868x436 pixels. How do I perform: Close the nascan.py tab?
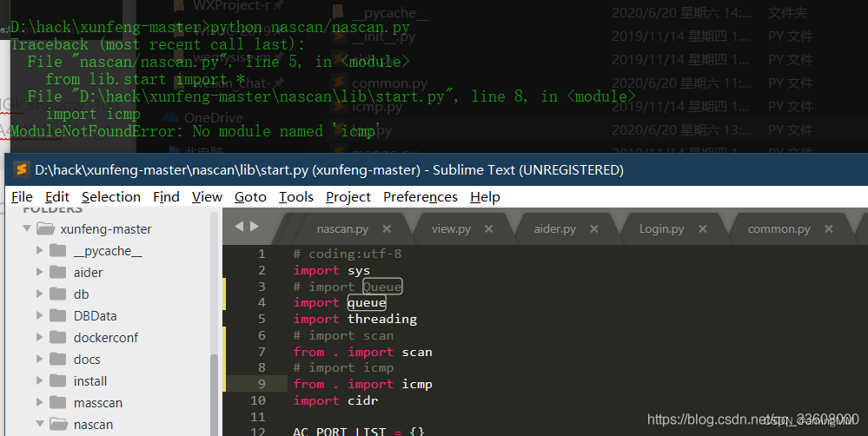[x=387, y=228]
